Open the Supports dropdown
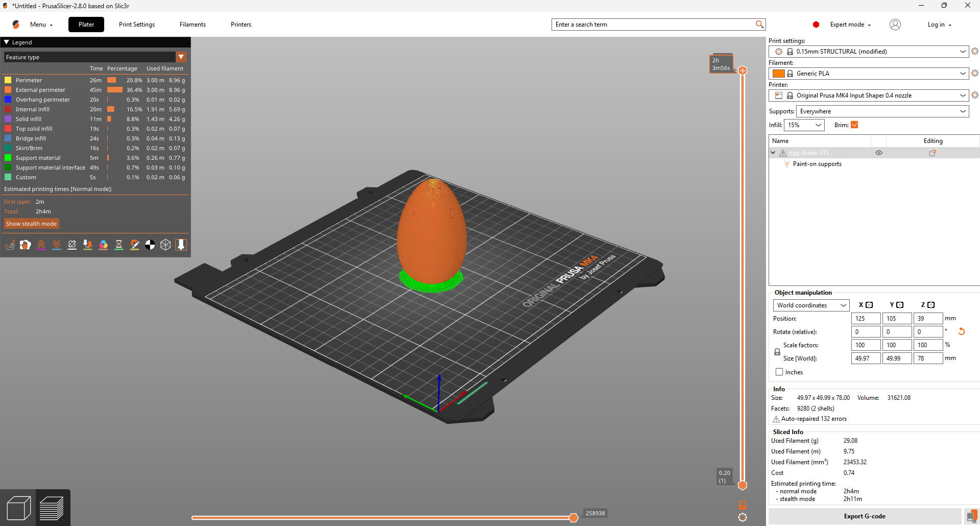The width and height of the screenshot is (980, 526). tap(882, 111)
